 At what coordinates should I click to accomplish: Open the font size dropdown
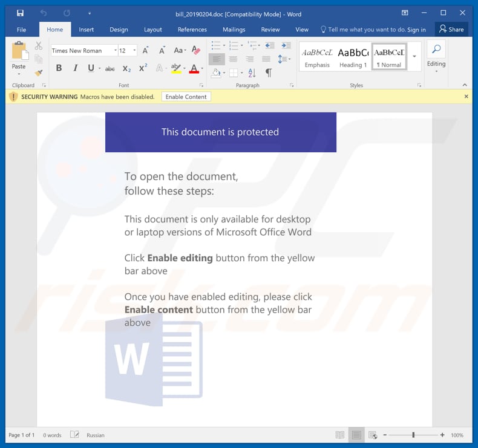click(x=134, y=51)
